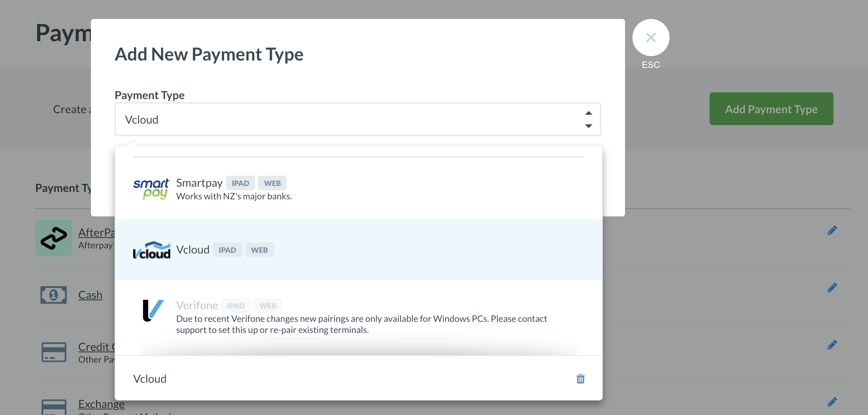Open the Exchange payment type link
Viewport: 868px width, 415px height.
[x=101, y=404]
